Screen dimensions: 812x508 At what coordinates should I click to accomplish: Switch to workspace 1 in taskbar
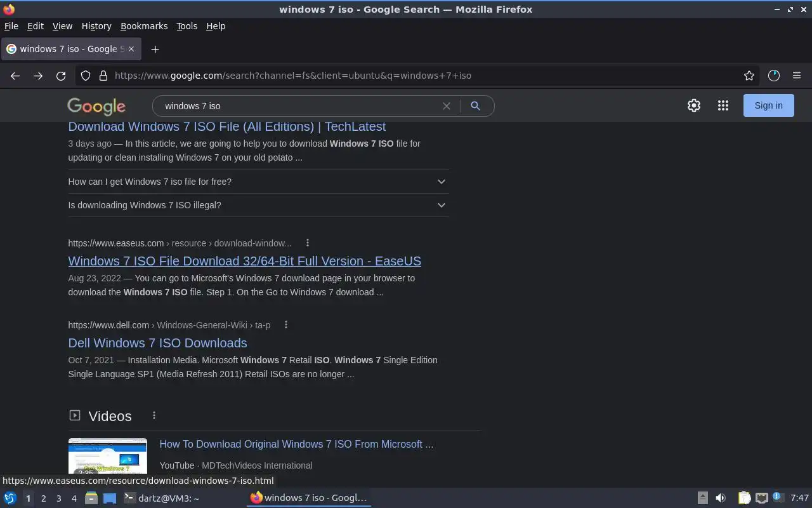(x=29, y=498)
